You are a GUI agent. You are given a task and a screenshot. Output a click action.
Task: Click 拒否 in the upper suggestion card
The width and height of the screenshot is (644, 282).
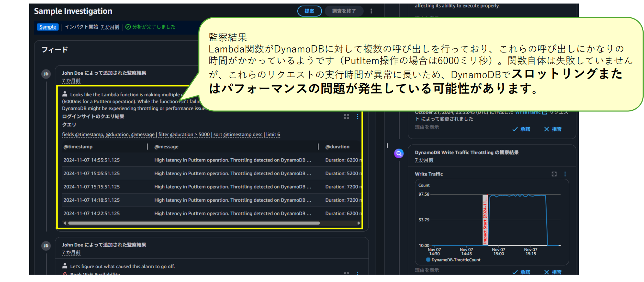(553, 129)
